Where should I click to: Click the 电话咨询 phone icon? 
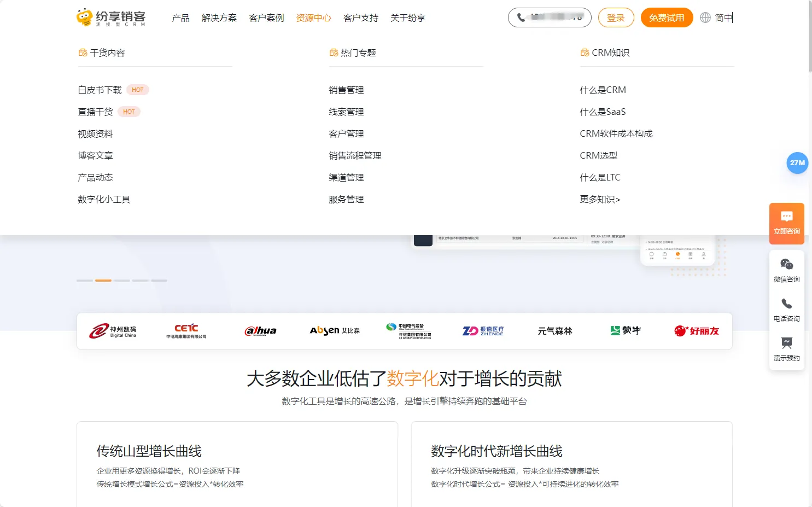[x=787, y=304]
